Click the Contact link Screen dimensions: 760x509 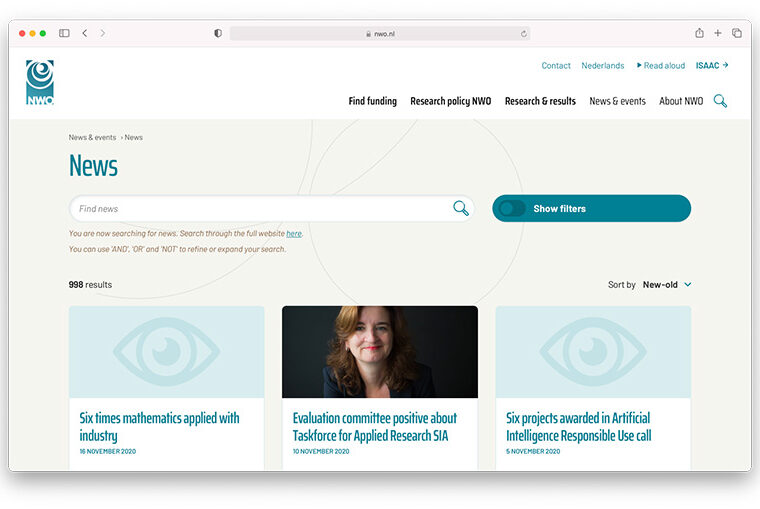(x=556, y=66)
